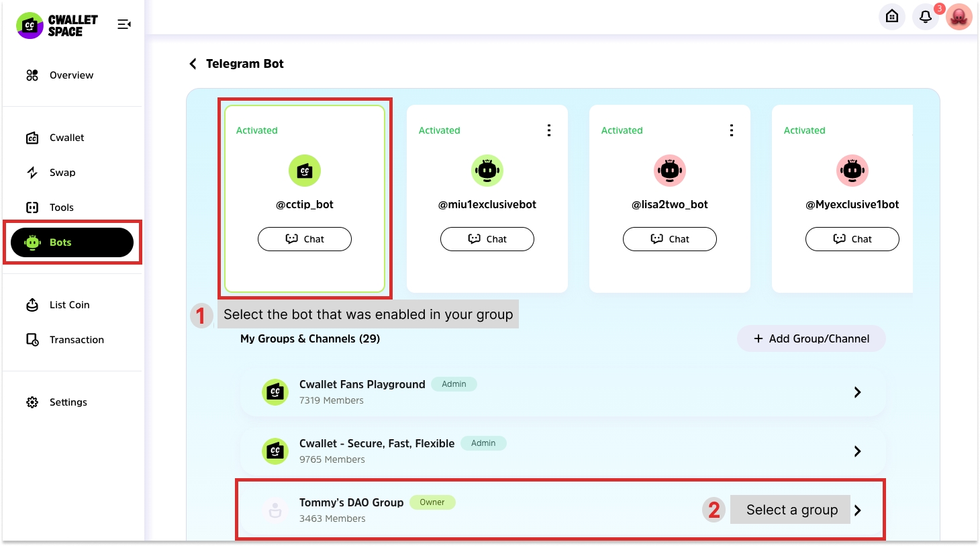The width and height of the screenshot is (980, 546).
Task: Go back using Telegram Bot arrow
Action: 193,64
